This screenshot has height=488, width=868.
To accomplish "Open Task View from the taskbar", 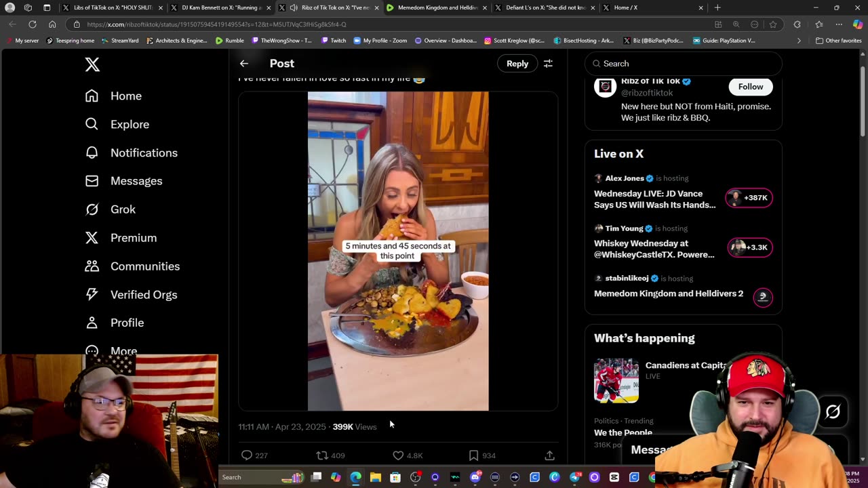I will (316, 477).
